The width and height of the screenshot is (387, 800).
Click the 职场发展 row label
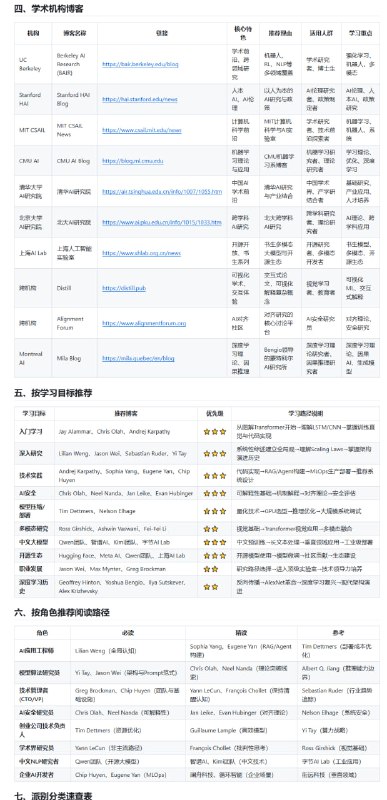(x=31, y=569)
